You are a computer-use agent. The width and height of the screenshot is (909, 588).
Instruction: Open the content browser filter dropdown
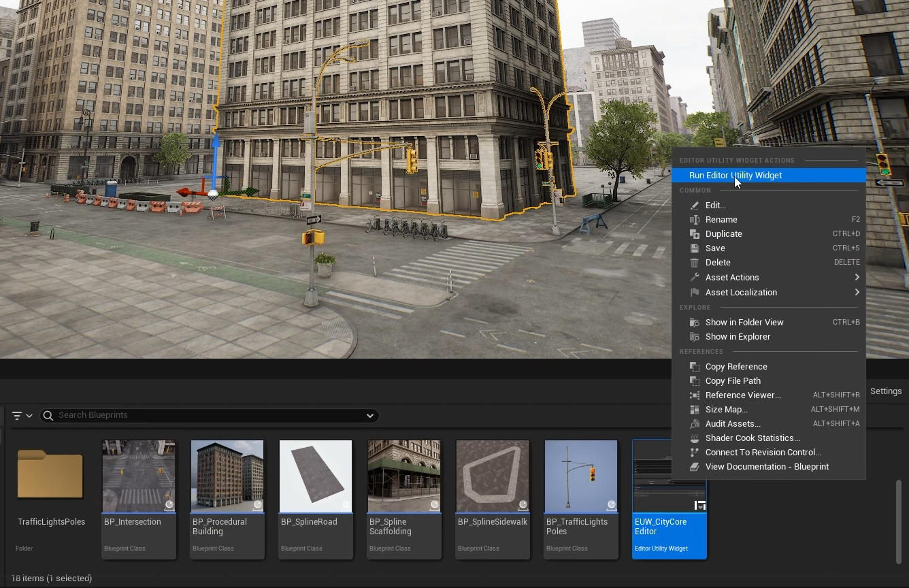(x=22, y=415)
